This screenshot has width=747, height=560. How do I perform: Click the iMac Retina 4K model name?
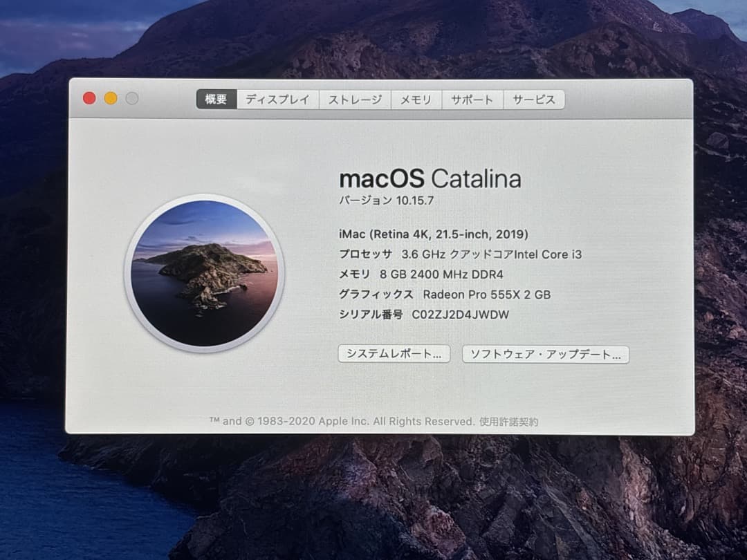pyautogui.click(x=433, y=234)
